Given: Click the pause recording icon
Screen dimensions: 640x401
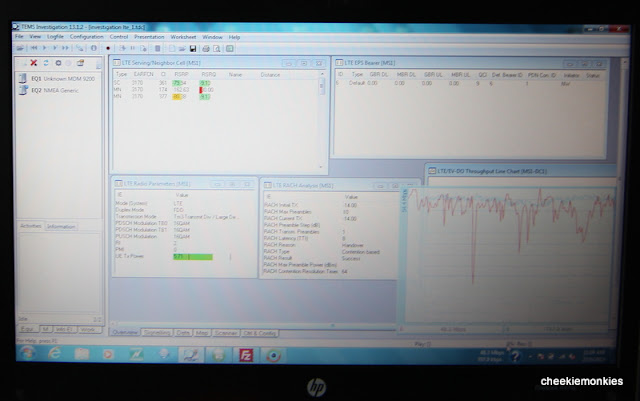Looking at the screenshot, I should tap(133, 48).
